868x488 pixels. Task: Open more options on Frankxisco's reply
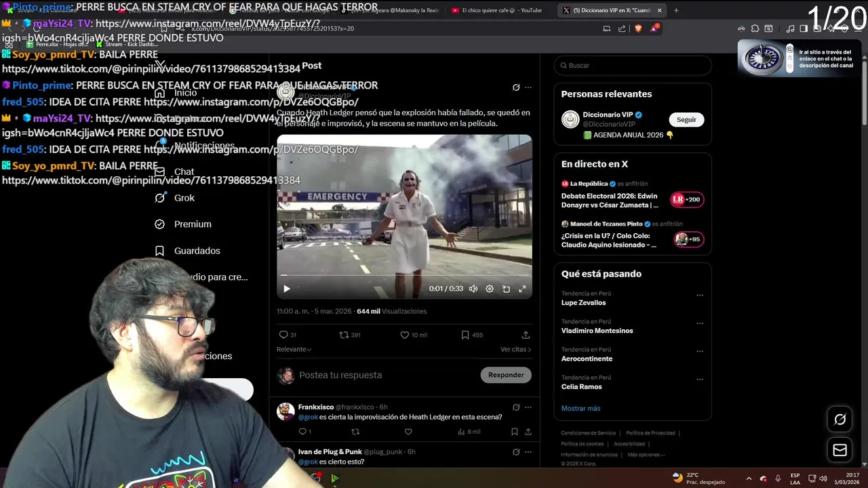(x=528, y=407)
